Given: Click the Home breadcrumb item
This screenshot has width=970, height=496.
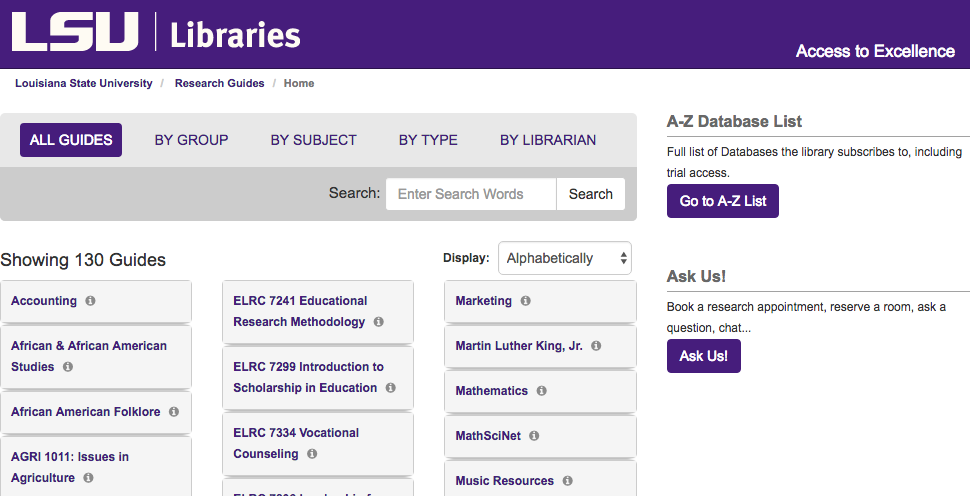Looking at the screenshot, I should click(x=299, y=83).
